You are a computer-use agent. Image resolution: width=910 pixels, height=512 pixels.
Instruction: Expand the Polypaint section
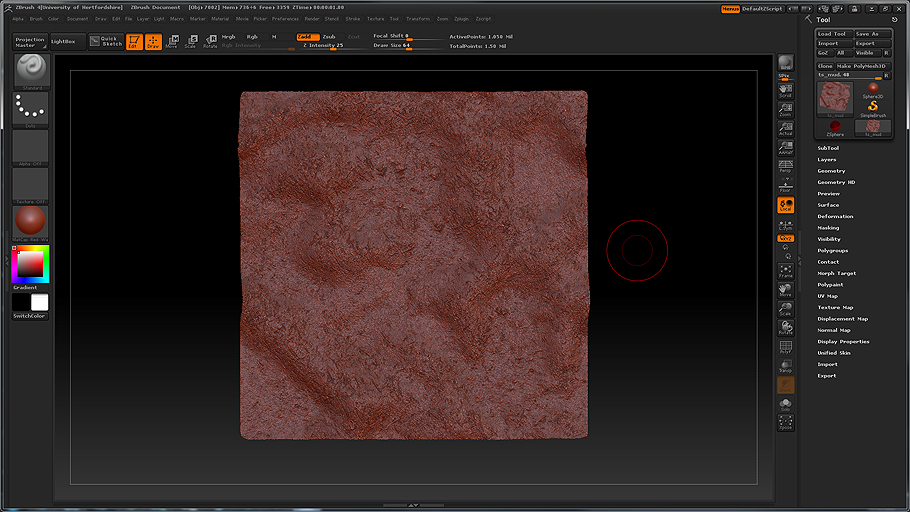pyautogui.click(x=830, y=284)
